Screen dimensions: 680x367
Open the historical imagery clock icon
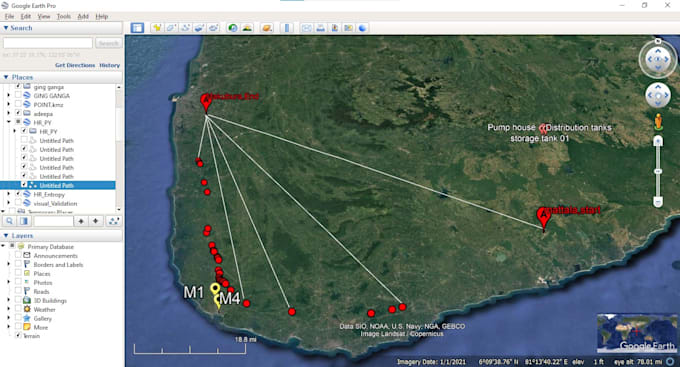tap(233, 28)
